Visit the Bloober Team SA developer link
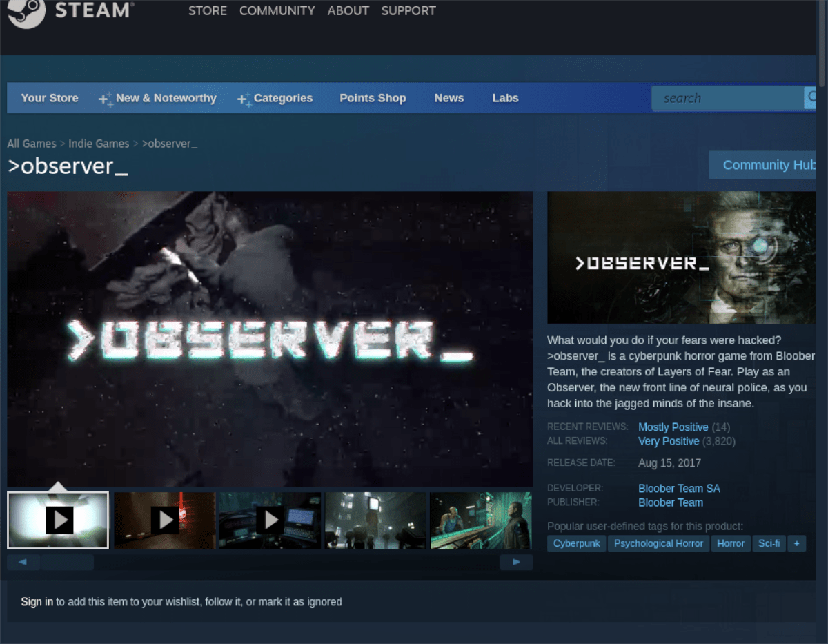828x644 pixels. [x=679, y=488]
